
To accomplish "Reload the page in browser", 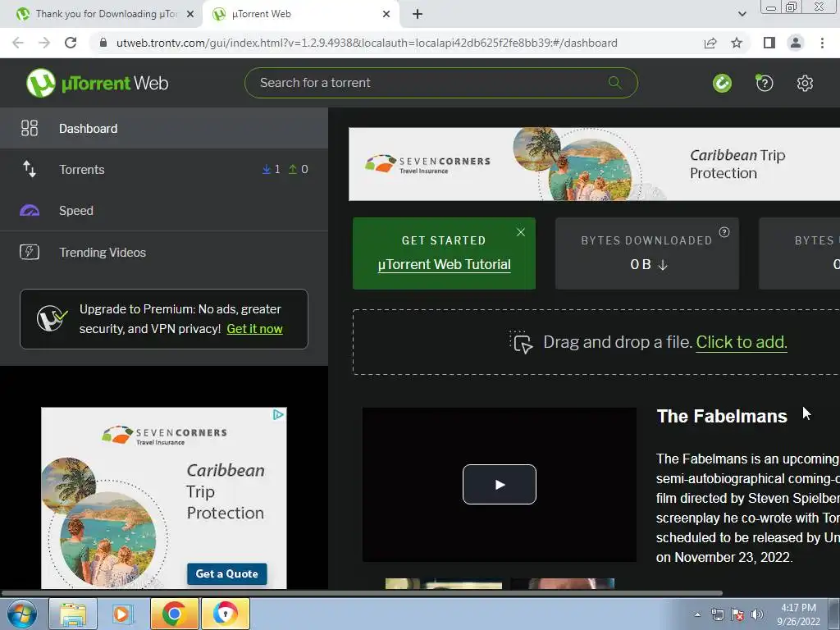I will 71,43.
